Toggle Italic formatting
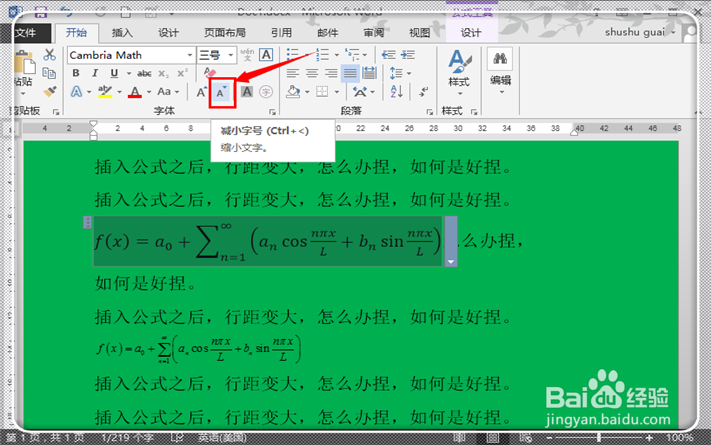This screenshot has height=445, width=711. pos(95,73)
